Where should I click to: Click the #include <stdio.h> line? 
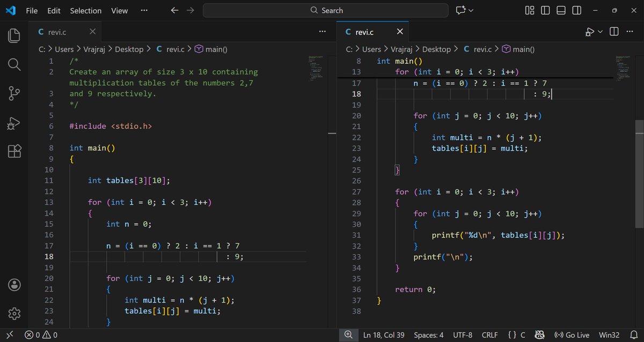point(111,126)
